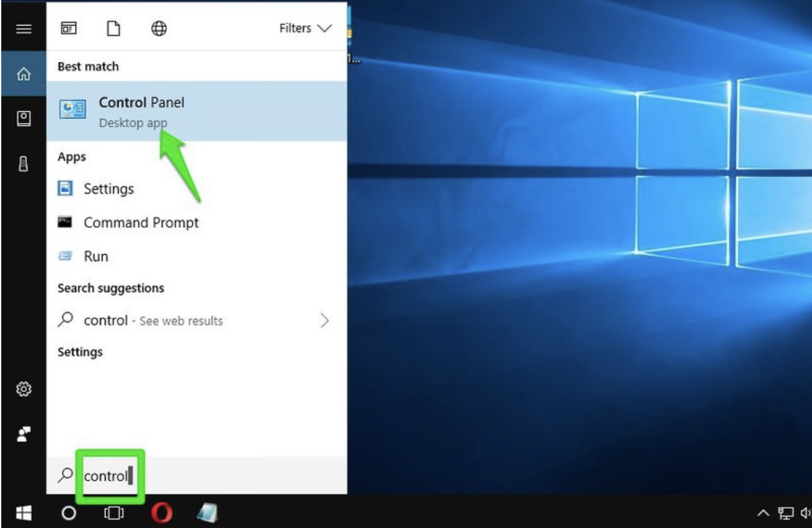Open the Notebook icon in sidebar
This screenshot has width=812, height=528.
tap(24, 119)
